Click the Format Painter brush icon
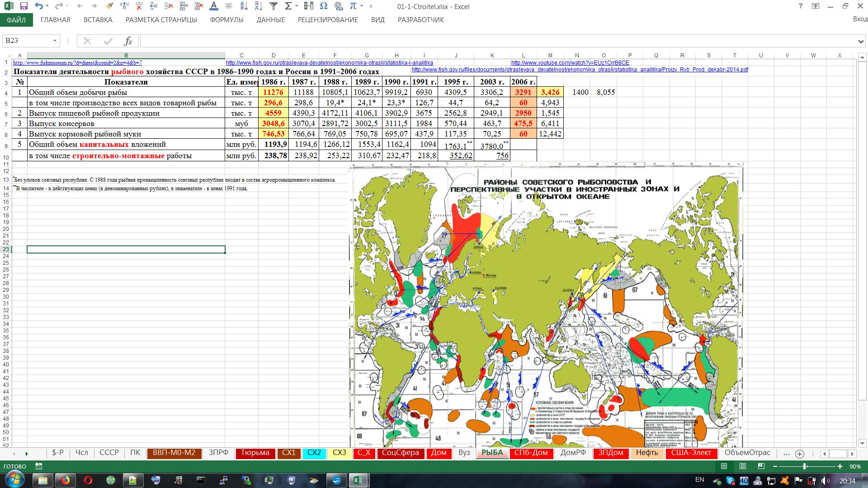The image size is (868, 488). (109, 6)
